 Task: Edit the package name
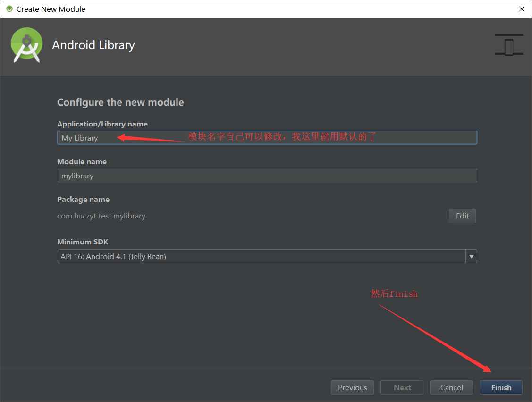click(x=462, y=216)
